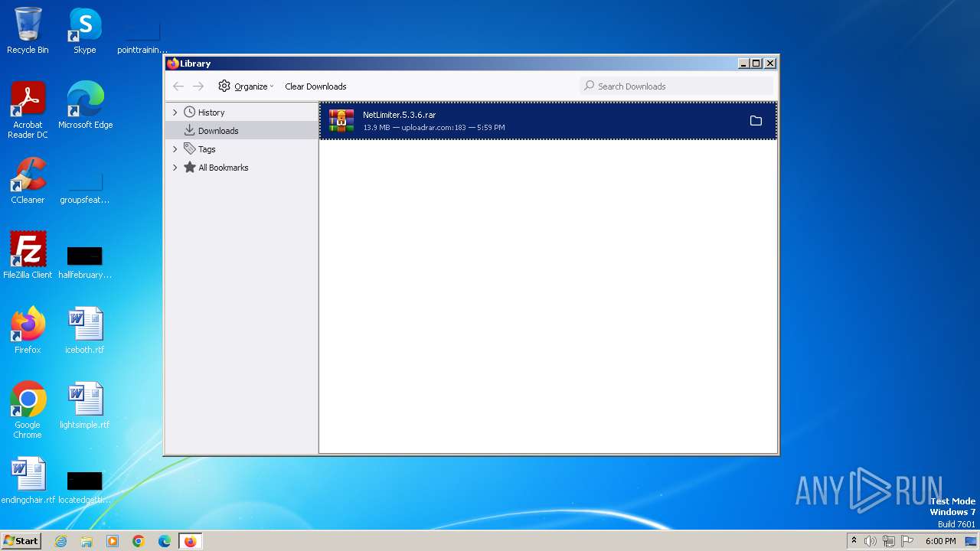The height and width of the screenshot is (551, 980).
Task: Select History in the sidebar
Action: (x=211, y=112)
